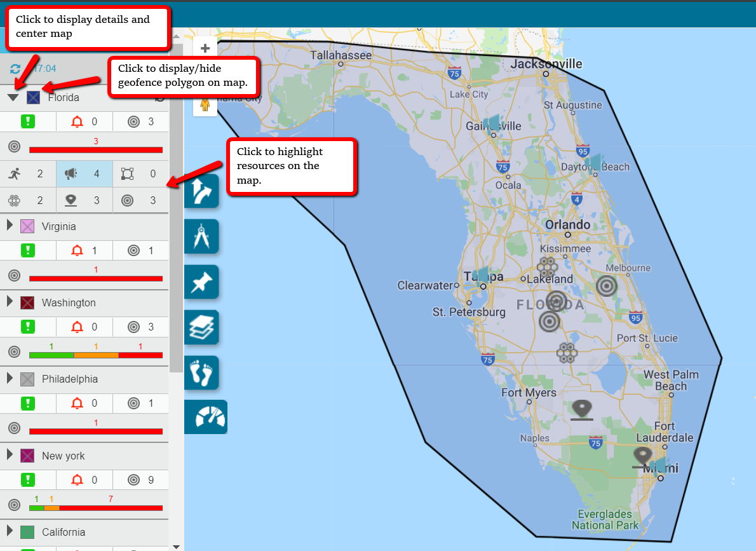Open the routing directions tool
756x551 pixels.
pos(201,191)
